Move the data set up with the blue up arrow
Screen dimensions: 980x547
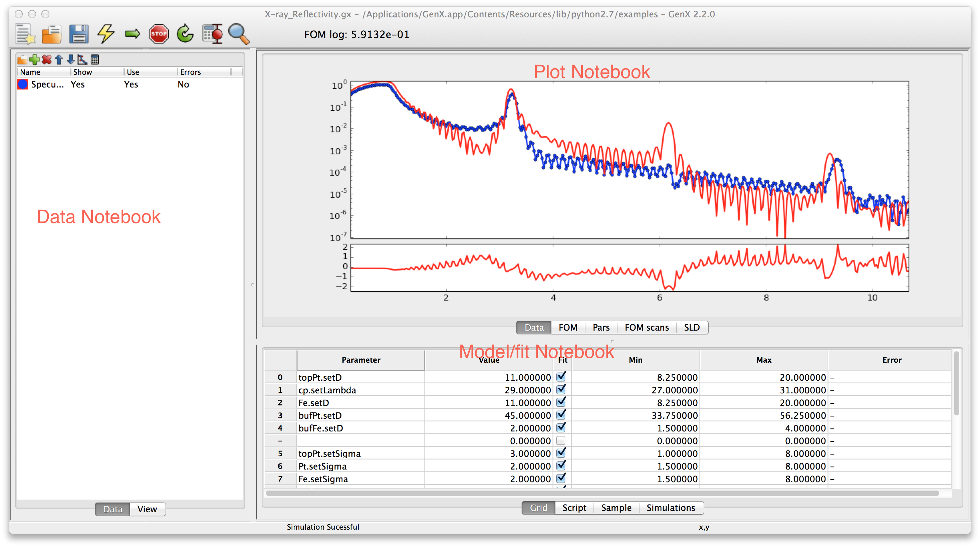tap(59, 60)
